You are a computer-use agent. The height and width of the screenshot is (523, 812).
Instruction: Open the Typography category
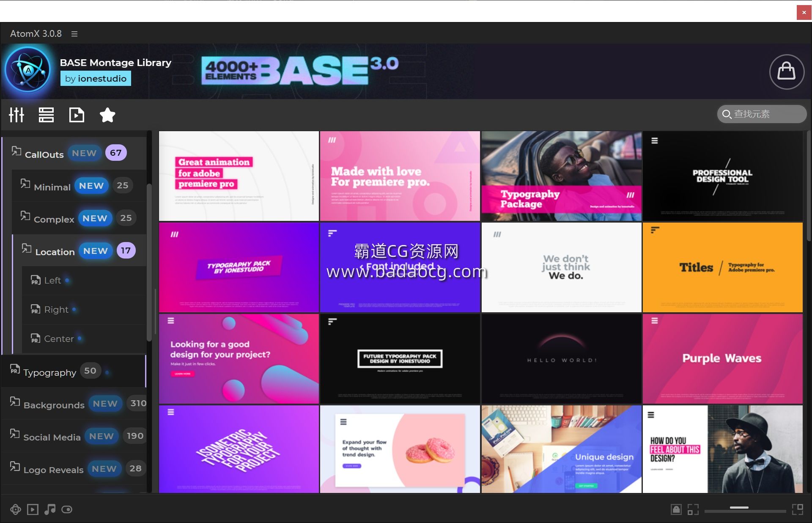click(x=74, y=371)
